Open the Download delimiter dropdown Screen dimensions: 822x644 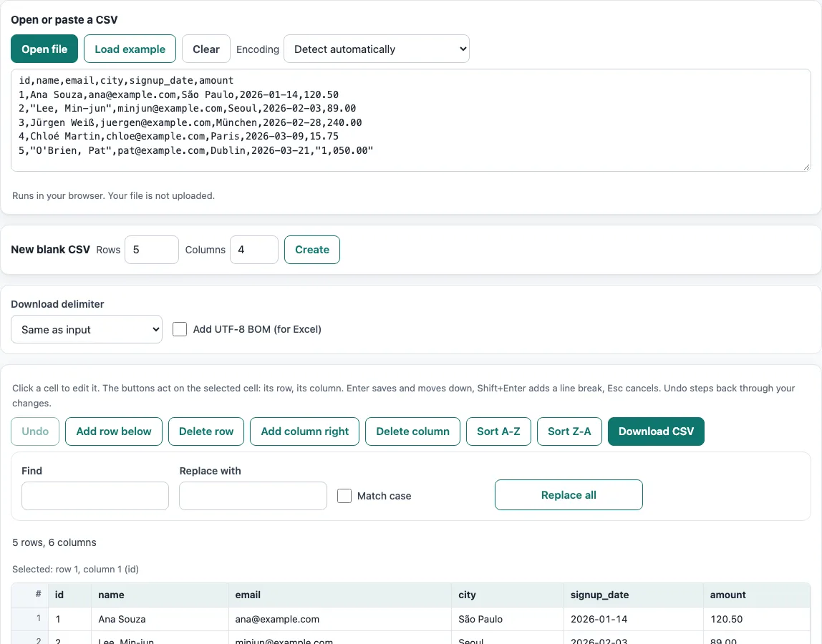[87, 329]
